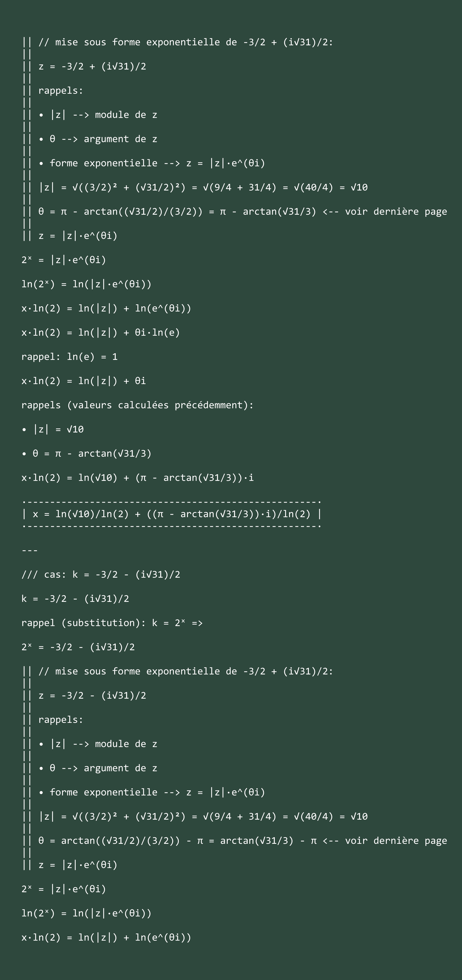The height and width of the screenshot is (980, 462).
Task: Click 'z = -3/2 - (i√31)/2' in the second block
Action: tap(92, 695)
